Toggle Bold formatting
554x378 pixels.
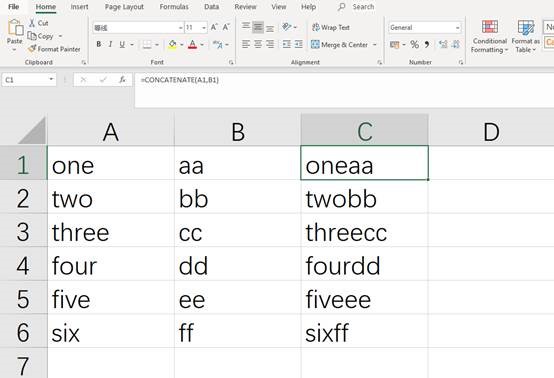click(99, 44)
